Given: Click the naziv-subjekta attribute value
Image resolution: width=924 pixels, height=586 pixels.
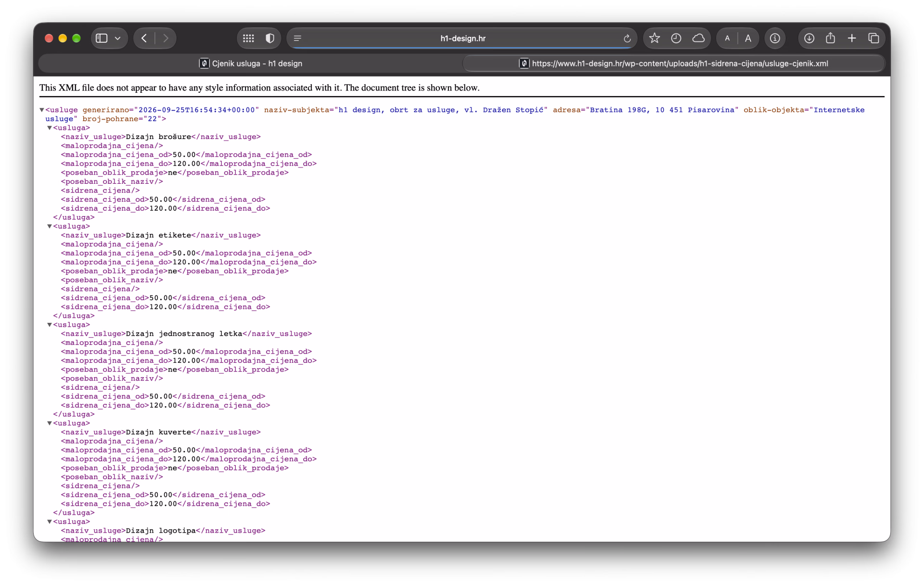Looking at the screenshot, I should click(441, 110).
